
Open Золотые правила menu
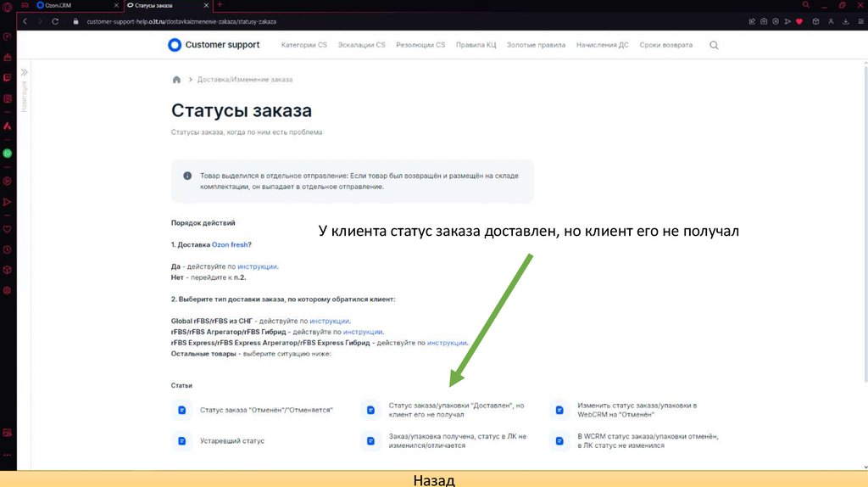[536, 45]
